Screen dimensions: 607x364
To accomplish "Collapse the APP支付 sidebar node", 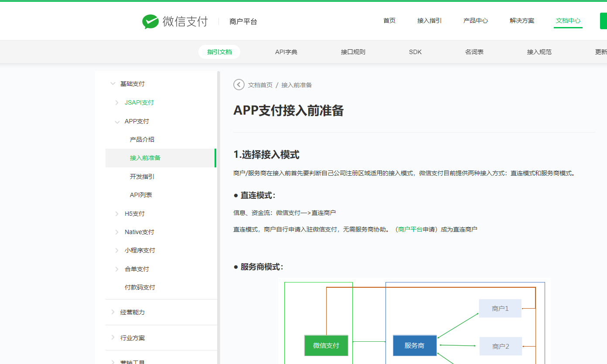I will [x=117, y=122].
